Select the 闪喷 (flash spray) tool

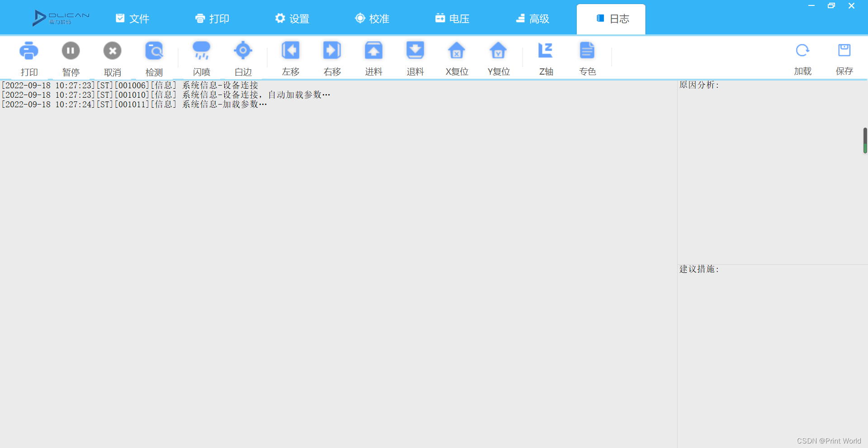201,57
